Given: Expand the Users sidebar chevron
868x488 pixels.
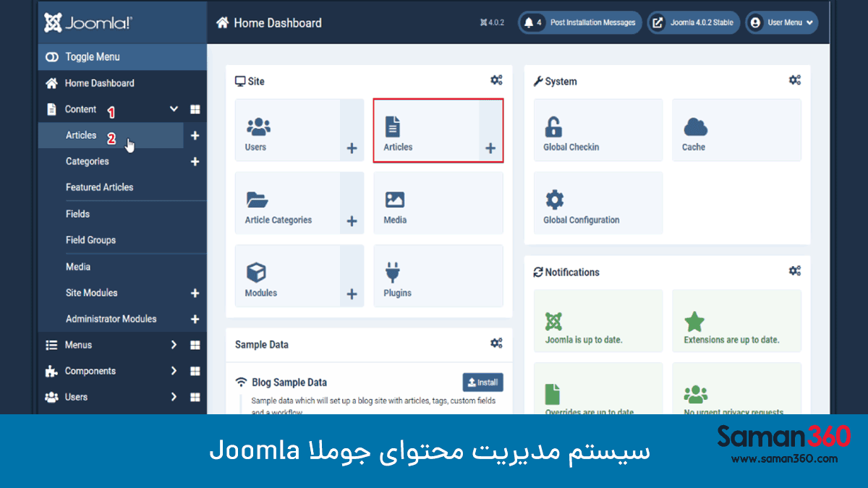Looking at the screenshot, I should (174, 397).
